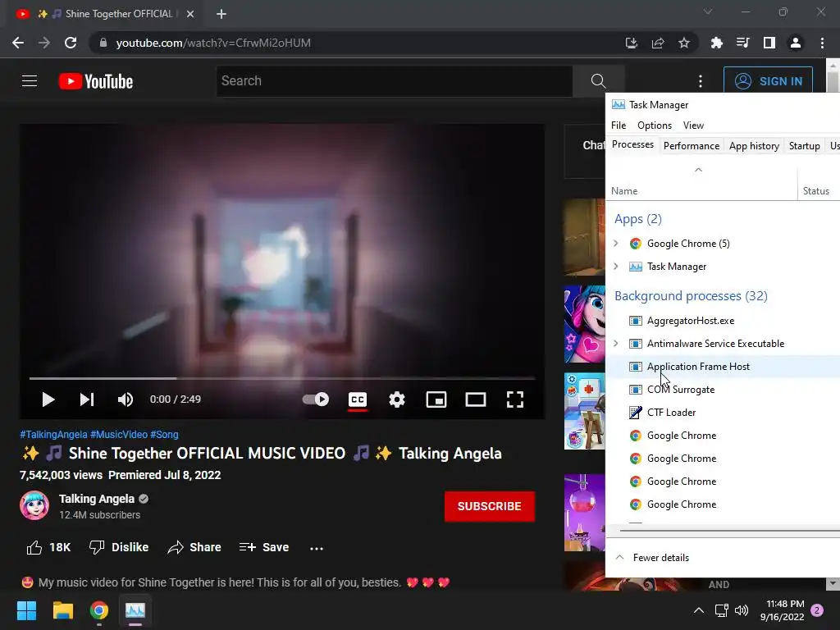Image resolution: width=840 pixels, height=630 pixels.
Task: Open Chrome three-dot menu
Action: click(822, 43)
